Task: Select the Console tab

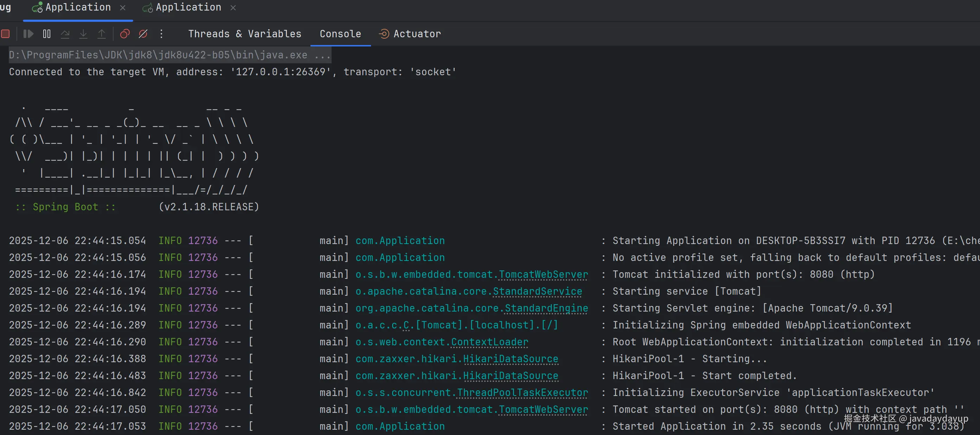Action: (x=340, y=34)
